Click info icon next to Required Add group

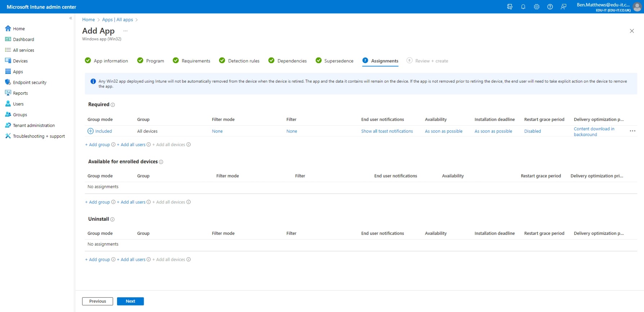113,145
